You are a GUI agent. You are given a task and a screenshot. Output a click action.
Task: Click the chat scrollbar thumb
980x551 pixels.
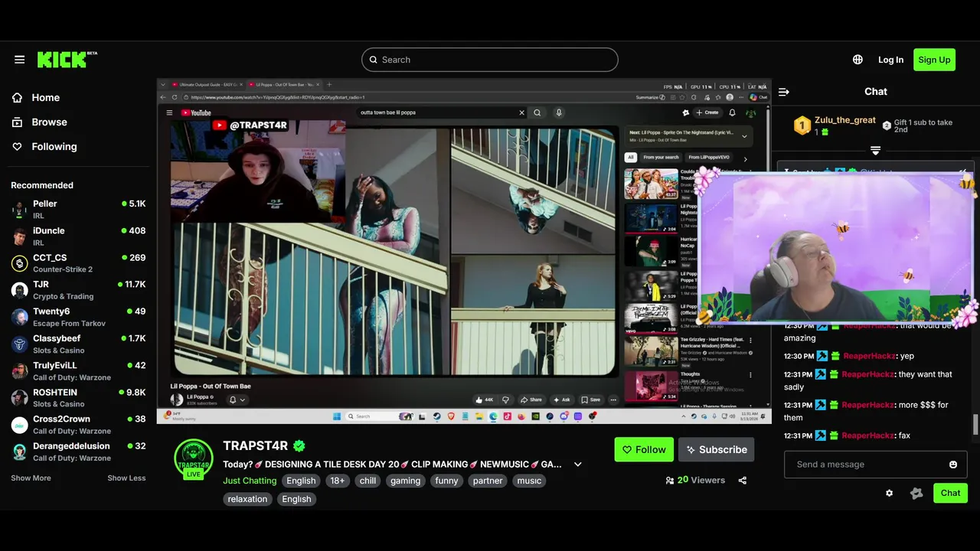(x=975, y=425)
